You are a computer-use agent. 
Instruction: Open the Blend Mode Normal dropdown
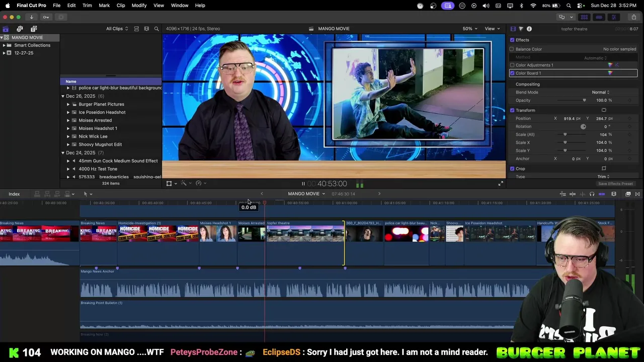tap(600, 93)
